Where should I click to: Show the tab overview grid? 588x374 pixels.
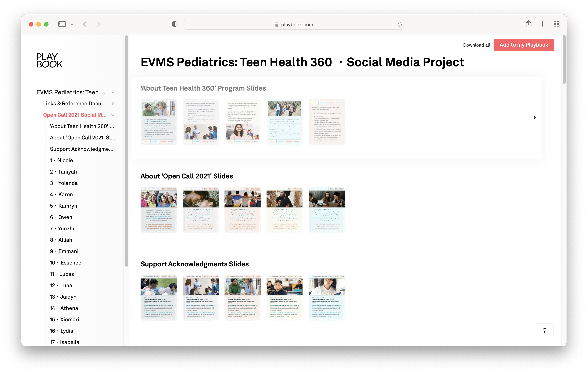(x=557, y=24)
